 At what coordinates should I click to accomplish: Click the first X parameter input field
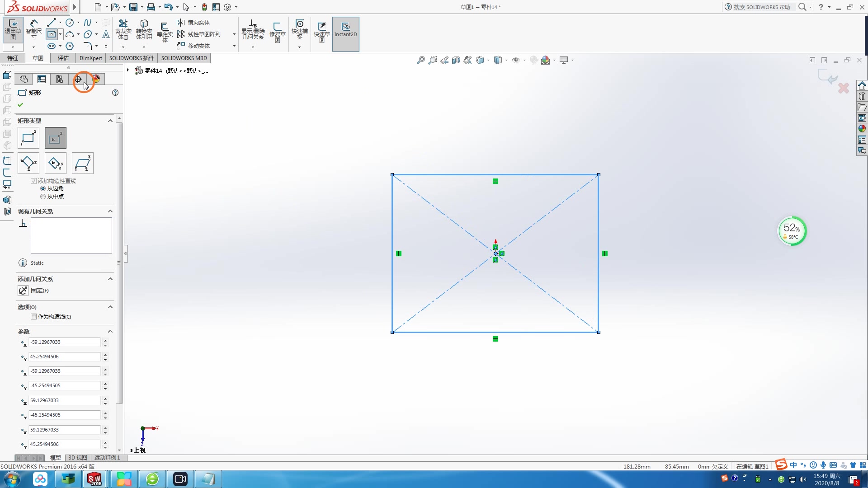click(64, 343)
